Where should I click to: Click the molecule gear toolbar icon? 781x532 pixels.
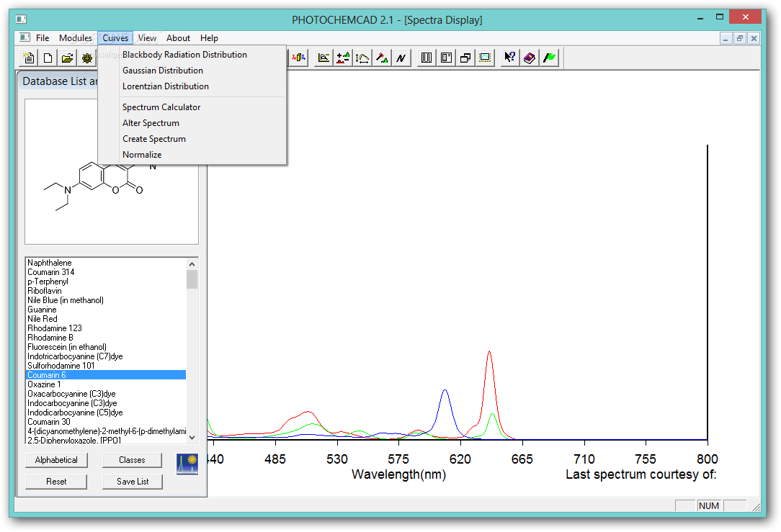click(x=87, y=58)
